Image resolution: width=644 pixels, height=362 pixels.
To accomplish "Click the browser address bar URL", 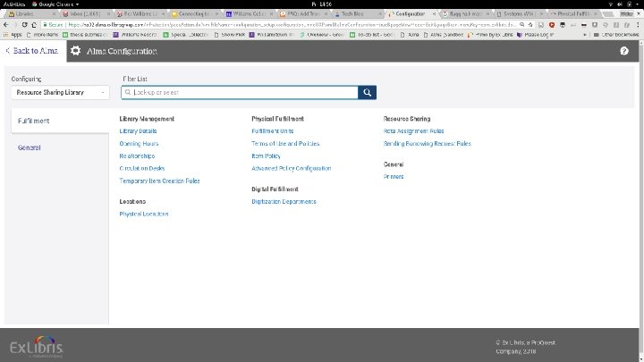I will (292, 25).
